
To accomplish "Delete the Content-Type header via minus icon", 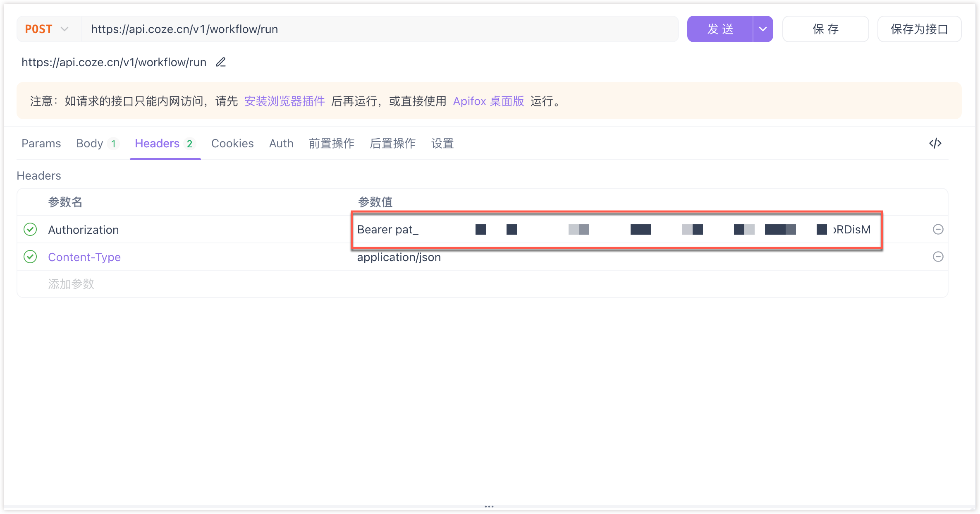I will tap(938, 257).
